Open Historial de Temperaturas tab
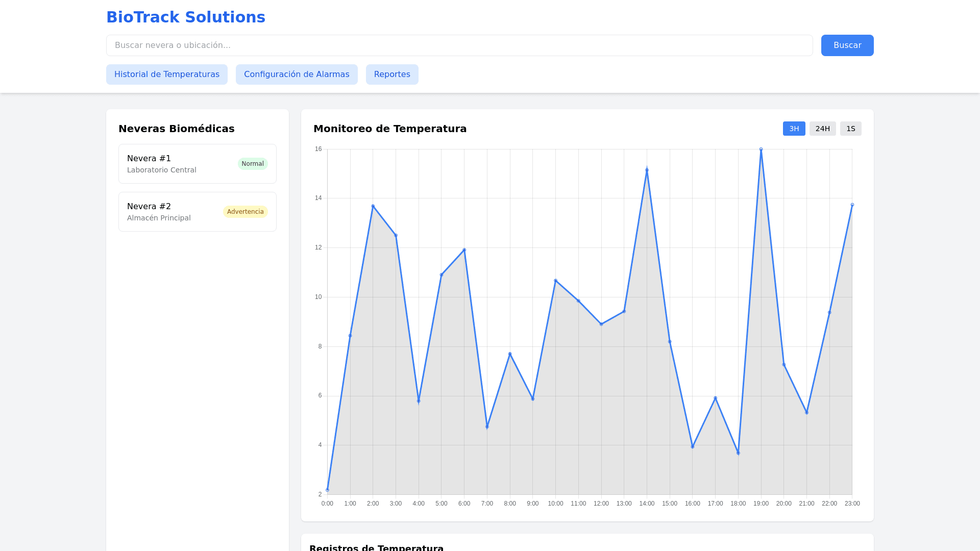980x551 pixels. (166, 74)
